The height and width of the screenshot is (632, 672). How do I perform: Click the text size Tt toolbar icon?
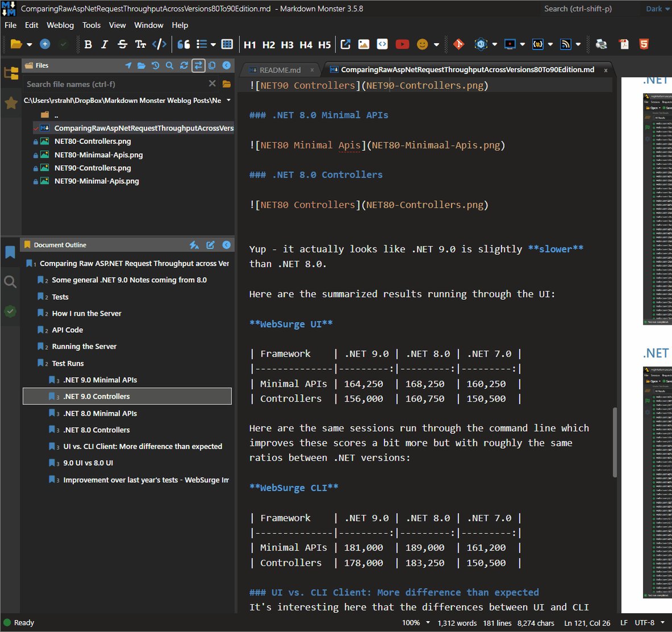click(140, 44)
